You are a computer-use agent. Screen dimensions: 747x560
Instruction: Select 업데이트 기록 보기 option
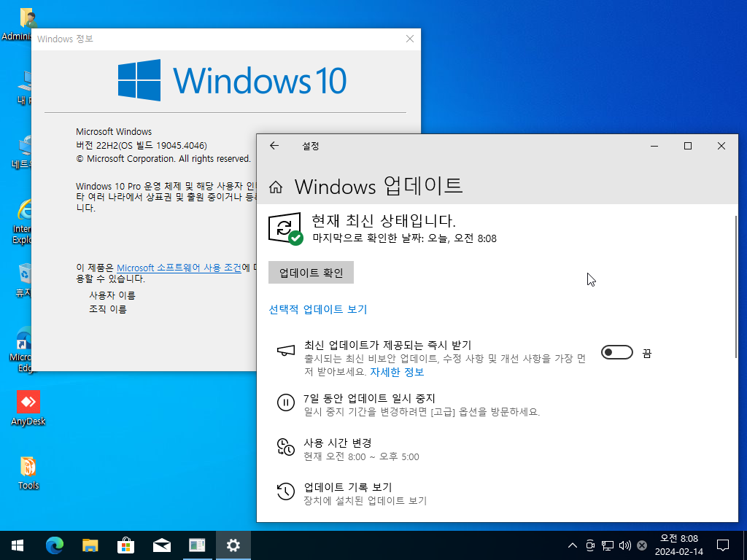[347, 487]
